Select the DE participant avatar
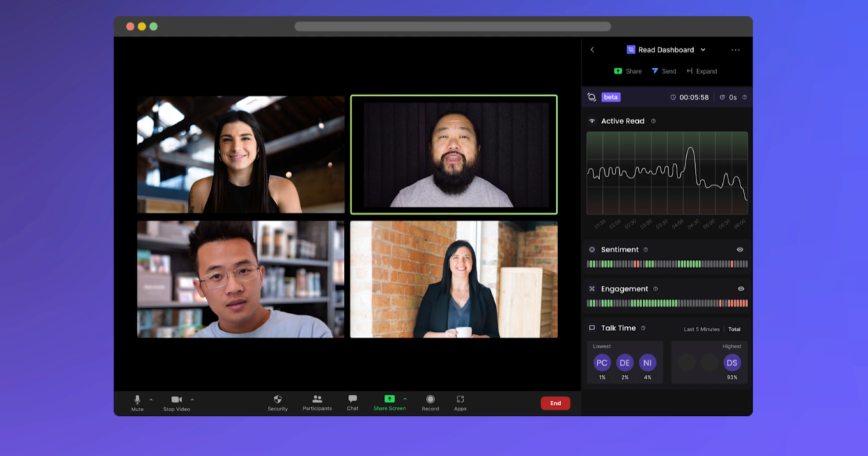The width and height of the screenshot is (868, 456). click(625, 363)
